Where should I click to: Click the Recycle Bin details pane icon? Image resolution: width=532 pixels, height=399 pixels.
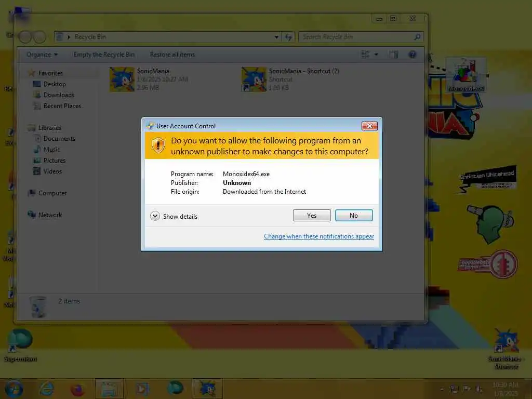click(x=37, y=307)
